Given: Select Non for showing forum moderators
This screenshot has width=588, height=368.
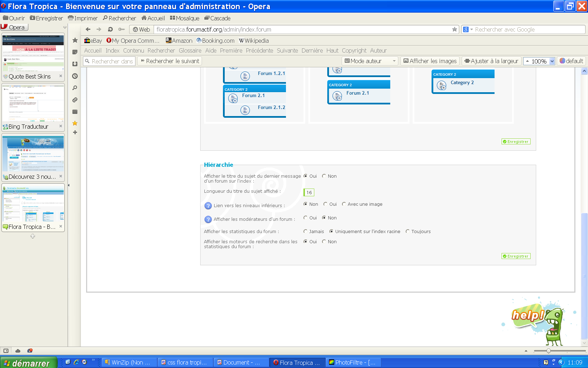Looking at the screenshot, I should coord(324,218).
